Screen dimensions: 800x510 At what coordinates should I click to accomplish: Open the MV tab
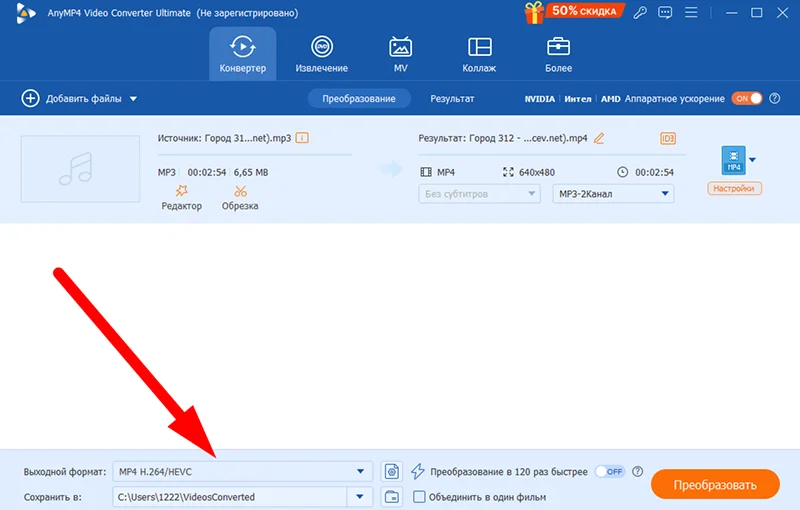click(401, 54)
